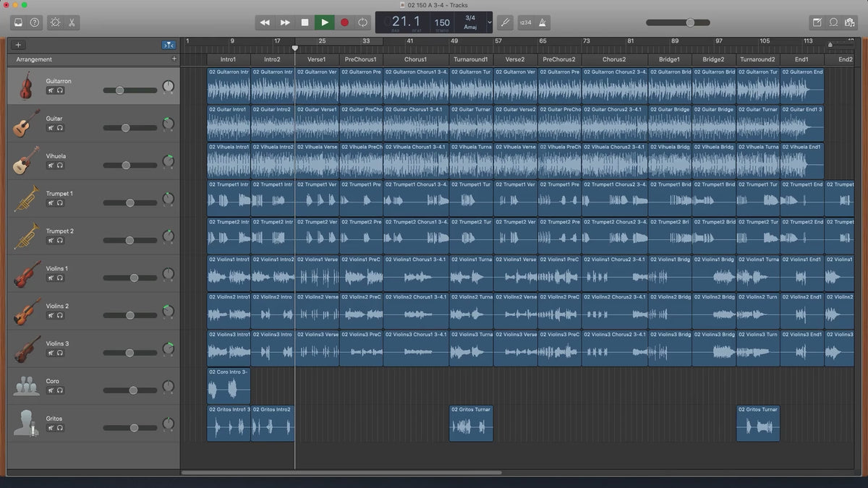The image size is (868, 488).
Task: Show the Smart Controls
Action: pyautogui.click(x=55, y=22)
